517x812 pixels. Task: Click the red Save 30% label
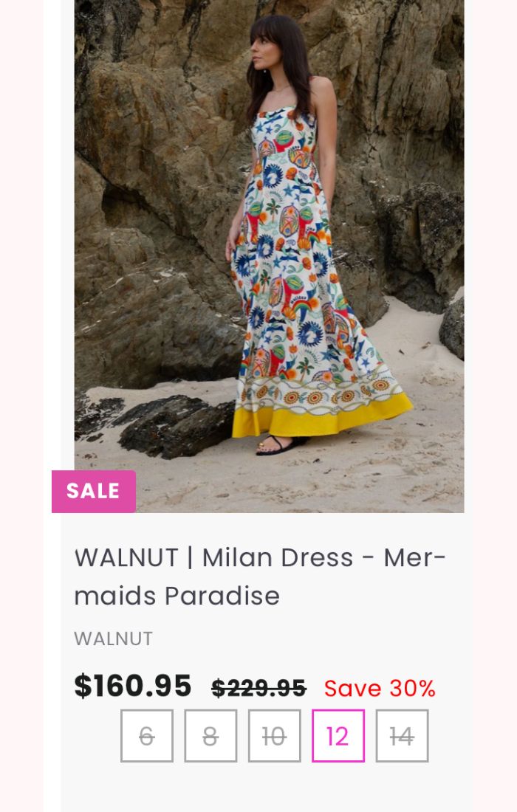(x=380, y=688)
